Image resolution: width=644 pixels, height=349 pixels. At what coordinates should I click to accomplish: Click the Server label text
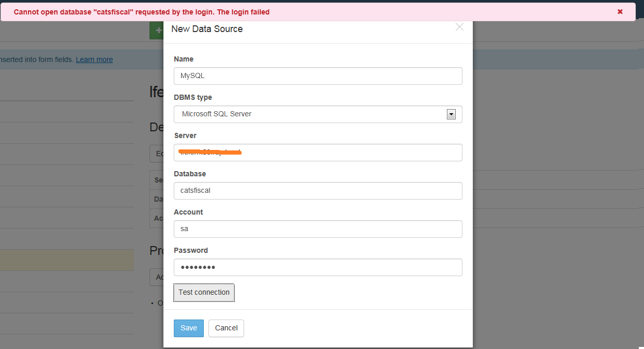tap(185, 135)
